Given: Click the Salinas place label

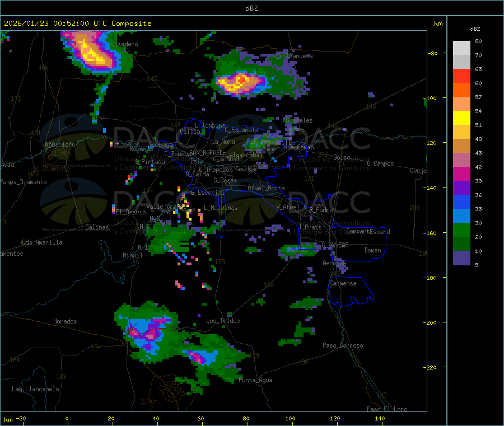Looking at the screenshot, I should click(97, 227).
